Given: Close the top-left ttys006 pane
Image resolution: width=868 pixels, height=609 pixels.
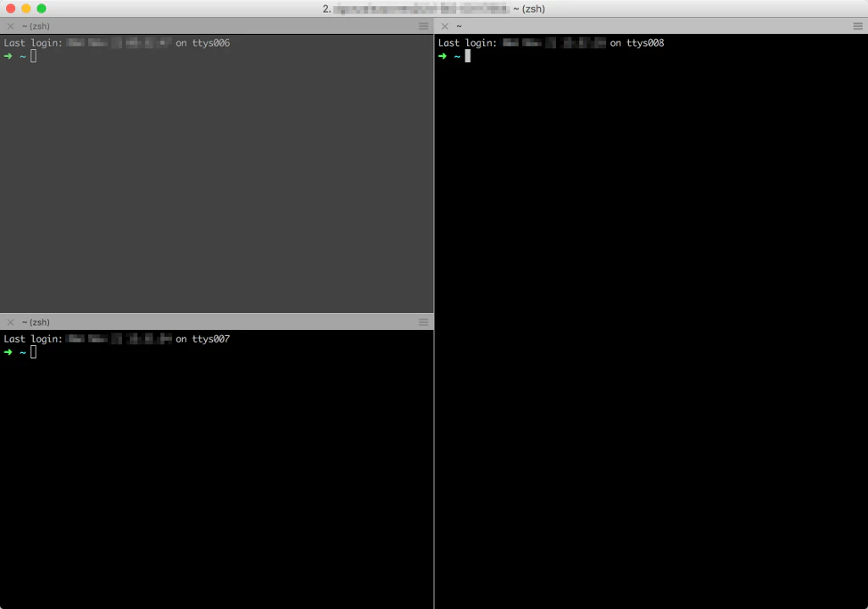Looking at the screenshot, I should [x=10, y=26].
